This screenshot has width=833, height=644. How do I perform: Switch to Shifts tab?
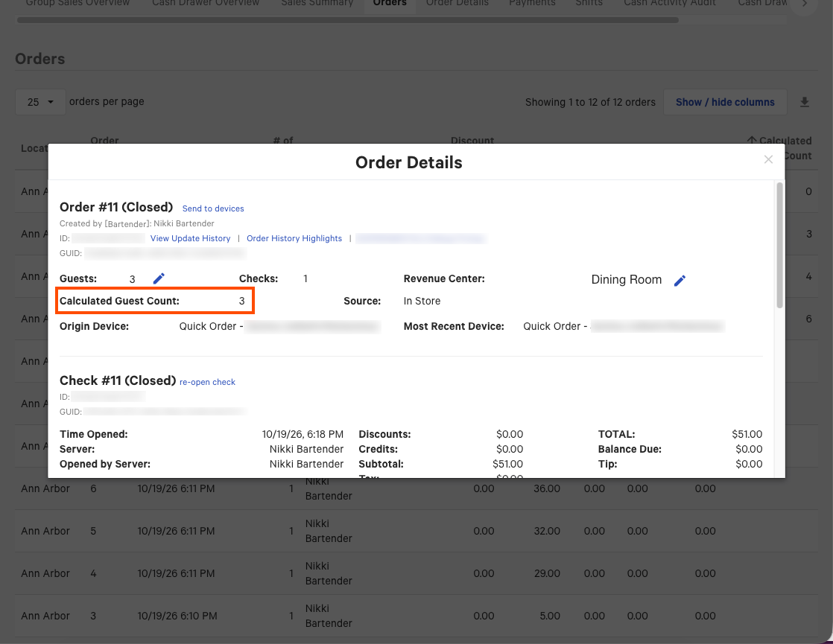click(589, 3)
